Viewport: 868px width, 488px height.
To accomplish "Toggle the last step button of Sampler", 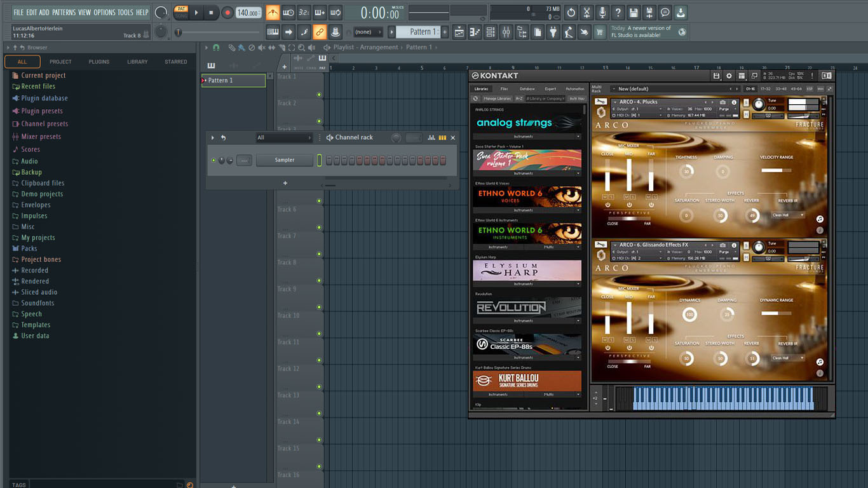I will coord(444,160).
